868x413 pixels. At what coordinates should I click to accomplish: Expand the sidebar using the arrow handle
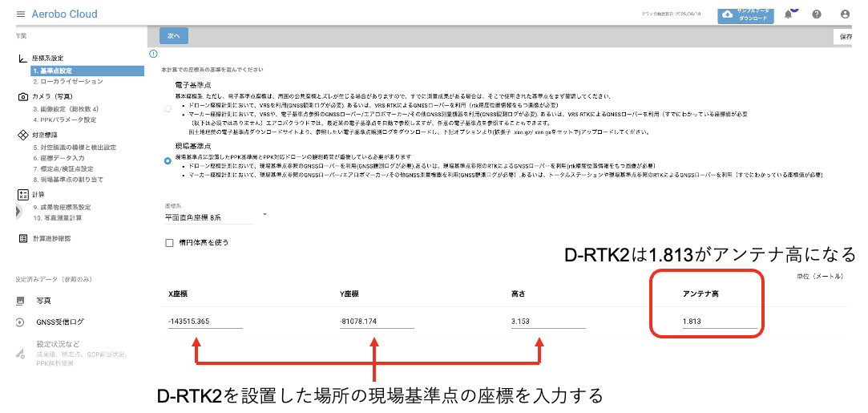click(18, 211)
